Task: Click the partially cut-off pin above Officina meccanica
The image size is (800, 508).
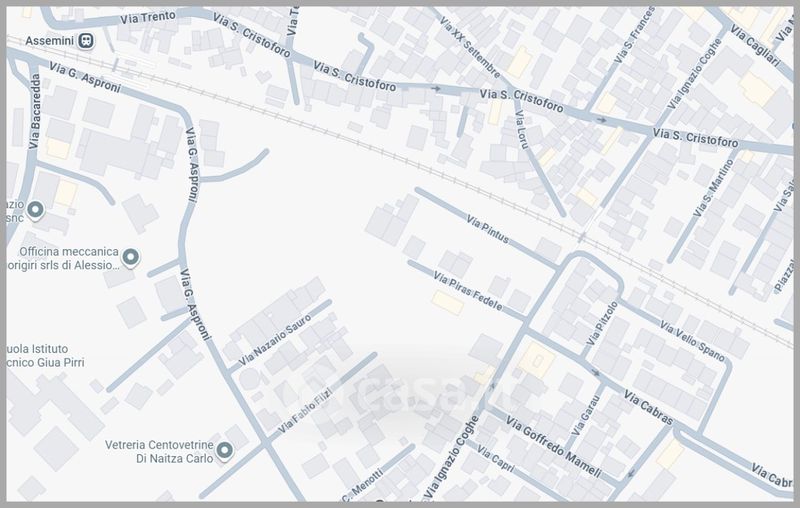Action: (36, 210)
